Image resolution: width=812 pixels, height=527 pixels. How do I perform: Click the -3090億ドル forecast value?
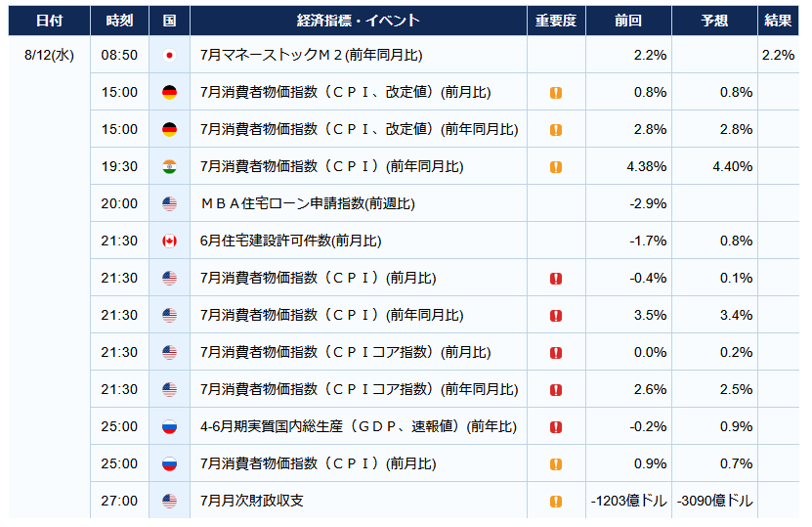pos(714,501)
